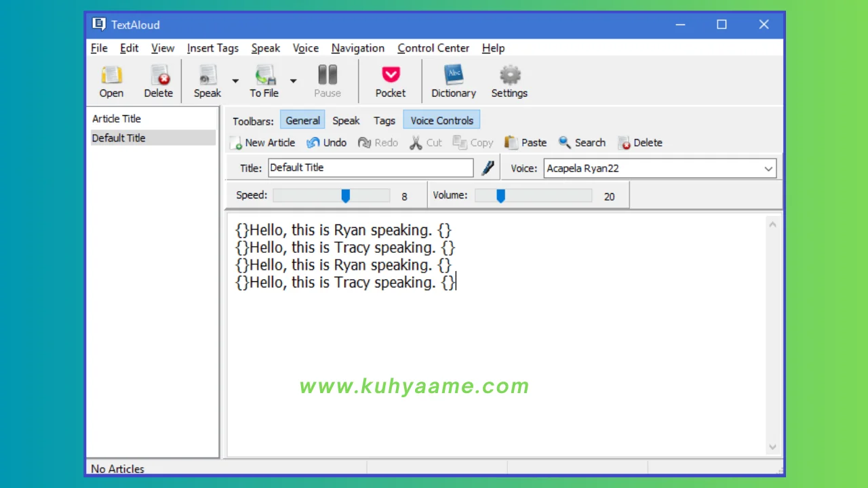
Task: Click the TextAloud app icon in title bar
Action: (99, 24)
